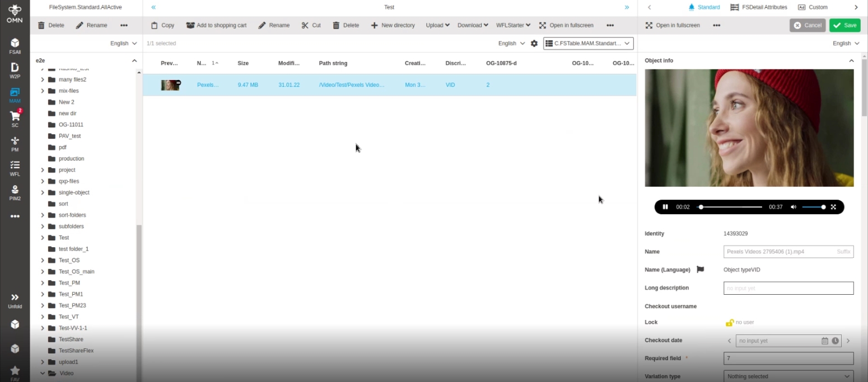Screen dimensions: 868x382
Task: Select the production folder
Action: (71, 159)
